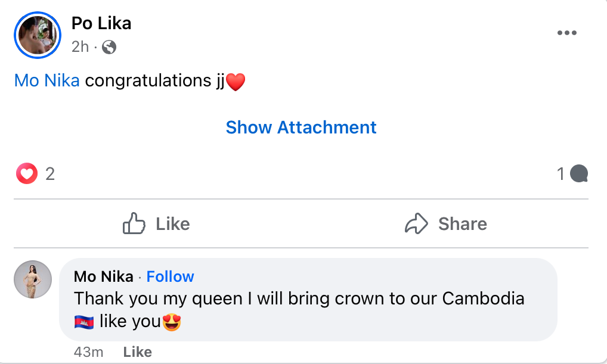Click the heart reaction icon

[x=27, y=174]
